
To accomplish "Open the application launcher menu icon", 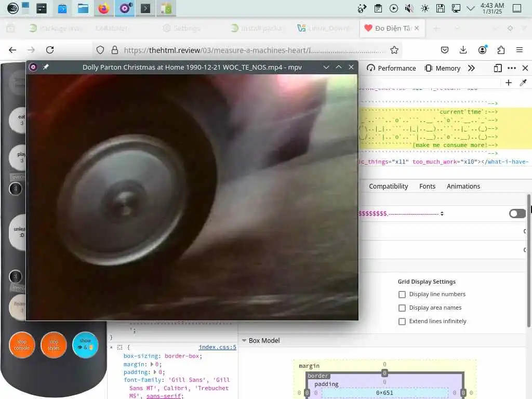I will click(13, 8).
